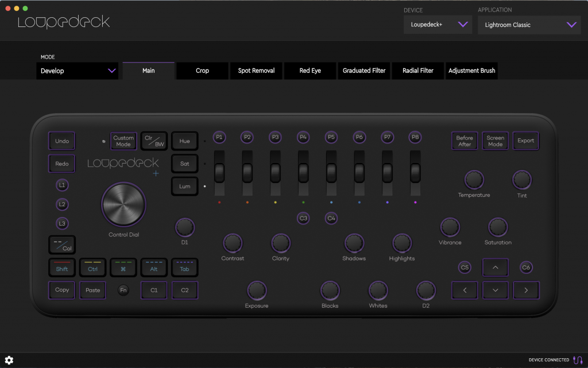Toggle the Command symbol modifier key

click(x=123, y=268)
